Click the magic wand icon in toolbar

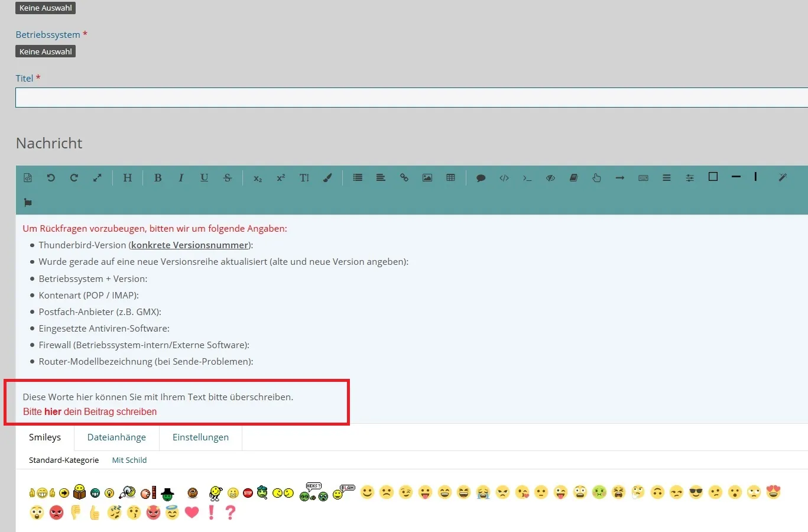tap(783, 177)
